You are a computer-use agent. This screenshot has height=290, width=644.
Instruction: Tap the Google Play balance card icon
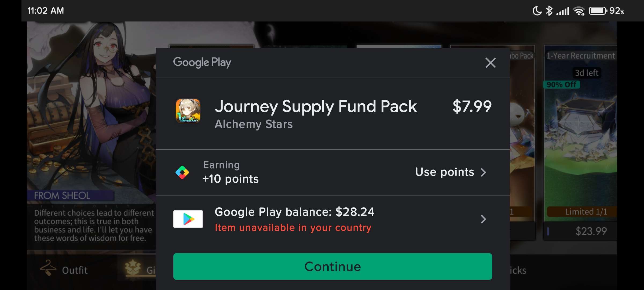188,219
